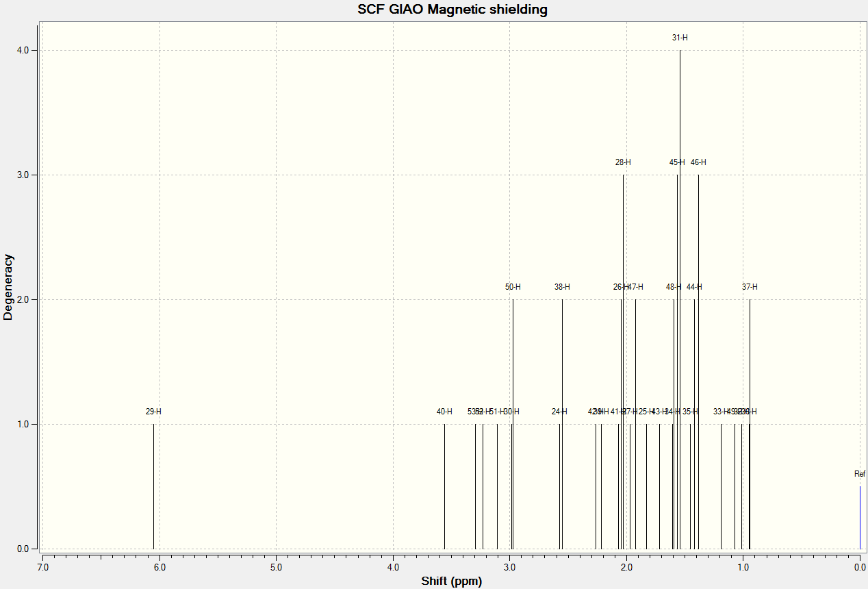Select the 44-H peak label
Screen dimensions: 868x589
pyautogui.click(x=694, y=287)
